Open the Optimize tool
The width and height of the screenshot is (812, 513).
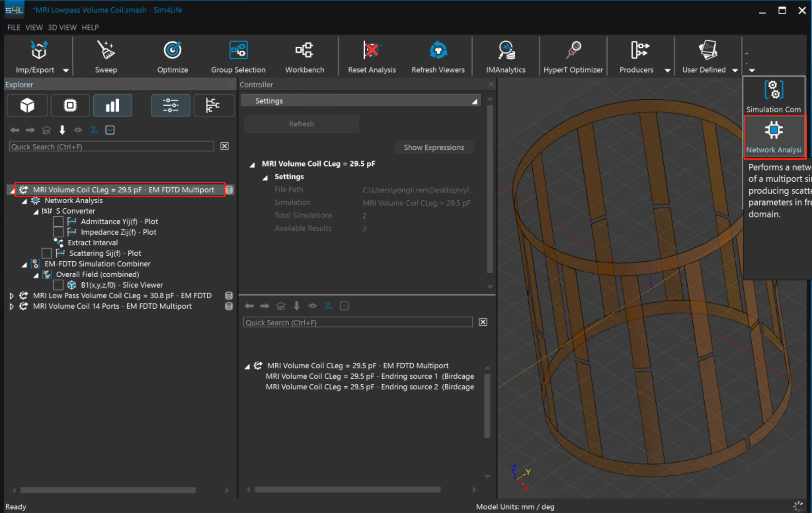pos(172,51)
